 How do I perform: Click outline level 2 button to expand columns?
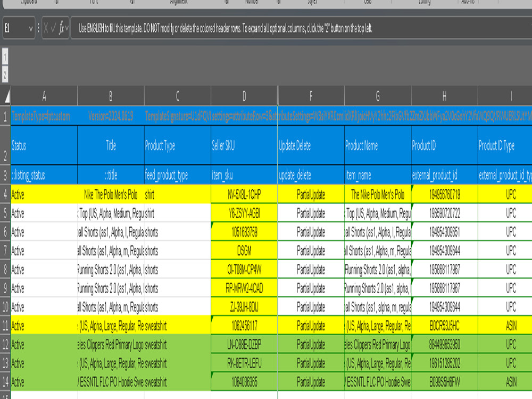(x=5, y=74)
